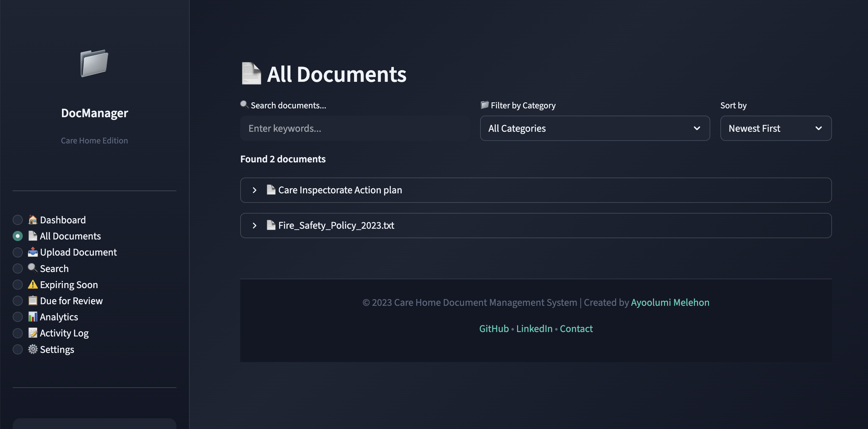Viewport: 868px width, 429px height.
Task: Open Due for Review menu label
Action: point(71,301)
